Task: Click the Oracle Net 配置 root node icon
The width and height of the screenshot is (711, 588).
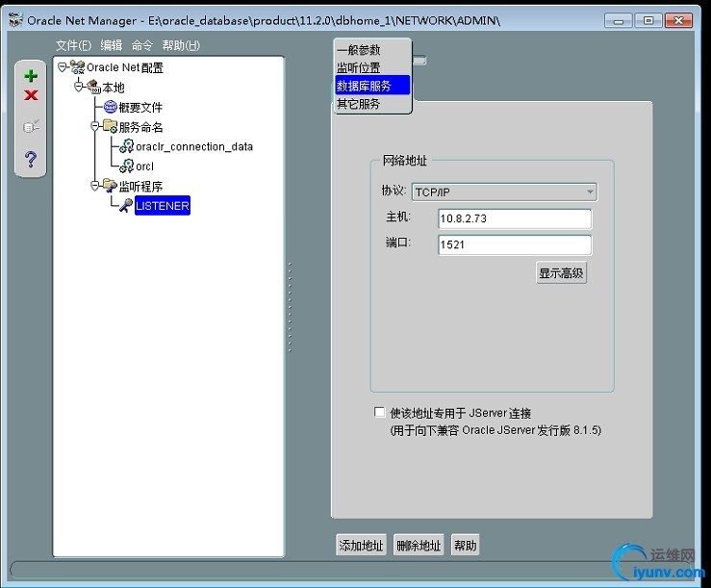Action: pyautogui.click(x=78, y=67)
